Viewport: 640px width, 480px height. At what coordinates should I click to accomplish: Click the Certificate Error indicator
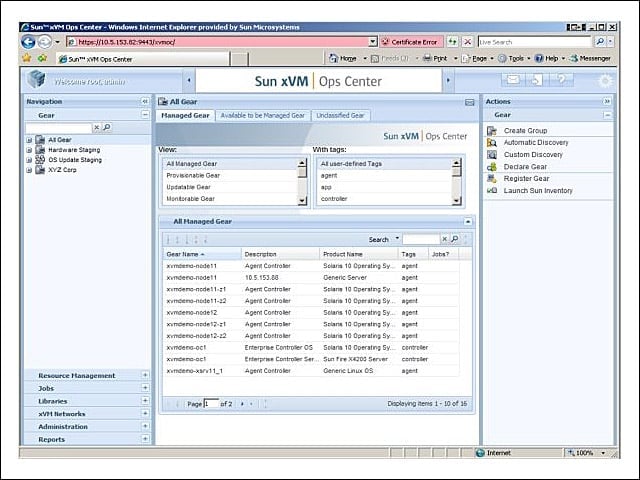[411, 42]
